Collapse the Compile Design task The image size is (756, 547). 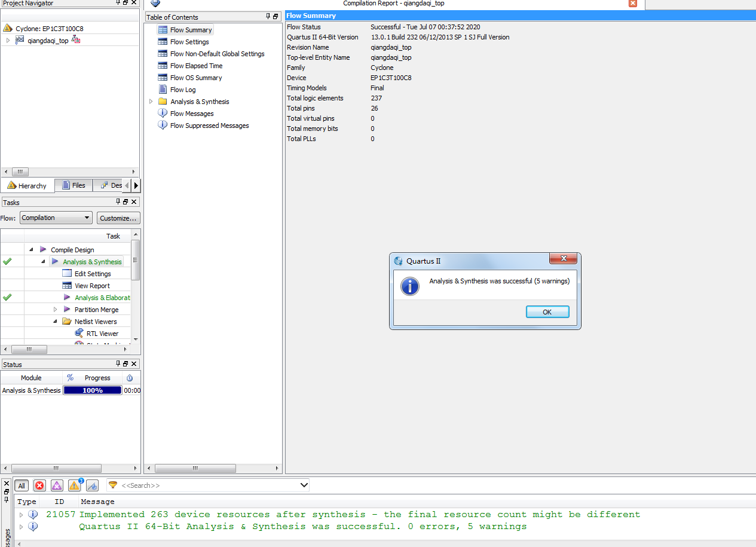tap(30, 249)
